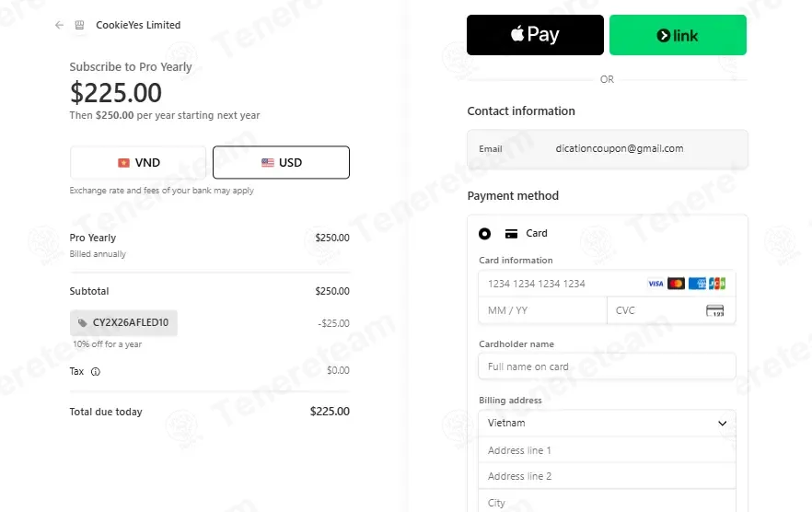Screen dimensions: 812x512
Task: Click the Visa card logo
Action: pos(655,284)
